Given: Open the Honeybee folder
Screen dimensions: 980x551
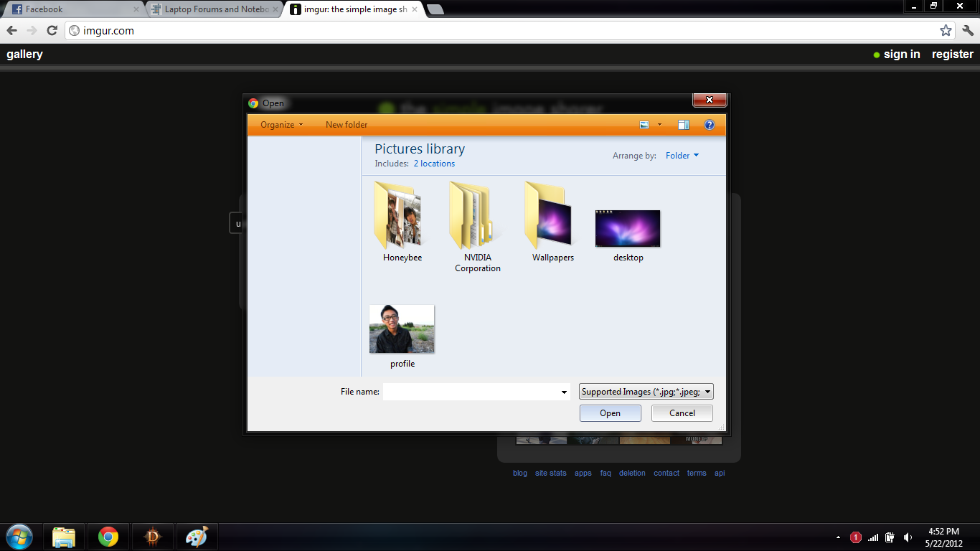Looking at the screenshot, I should point(402,222).
